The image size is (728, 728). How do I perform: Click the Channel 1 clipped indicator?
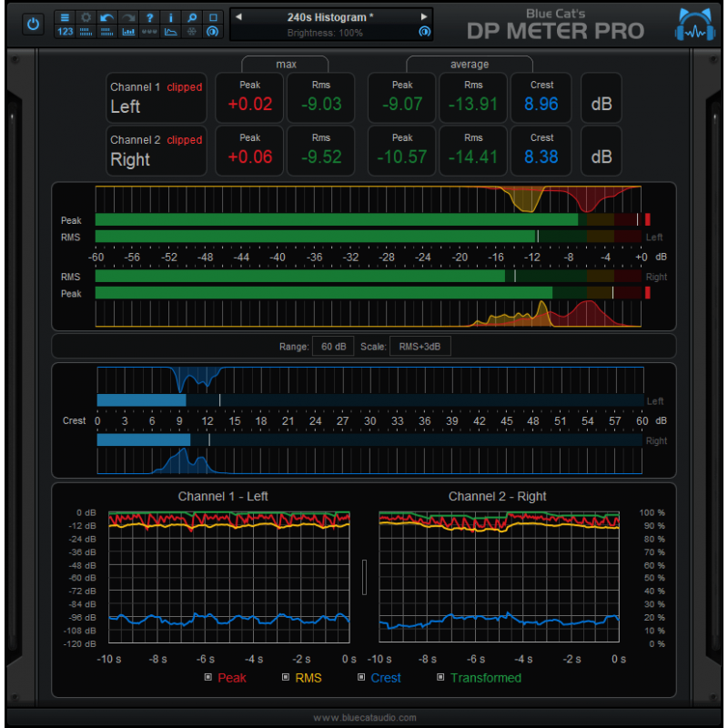click(x=184, y=87)
